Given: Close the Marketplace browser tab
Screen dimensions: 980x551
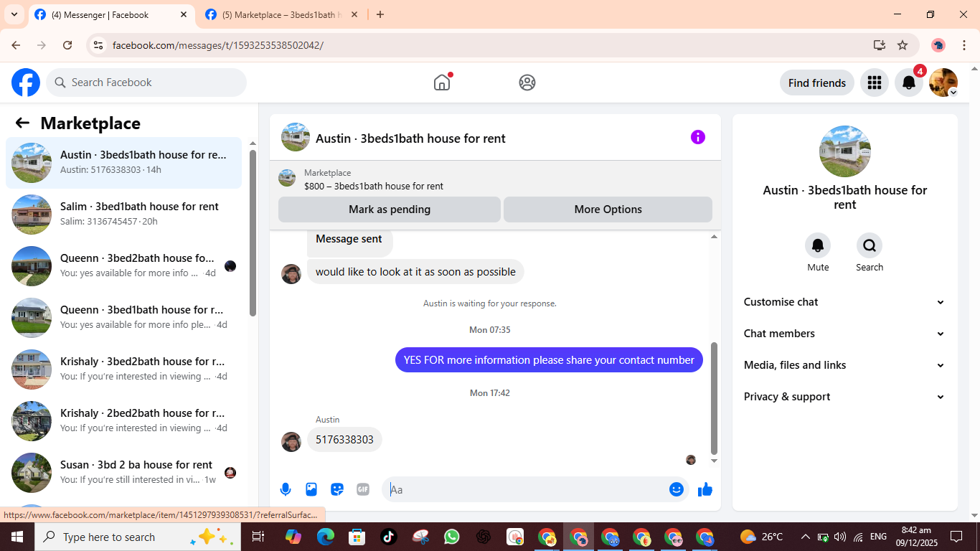Looking at the screenshot, I should 355,14.
